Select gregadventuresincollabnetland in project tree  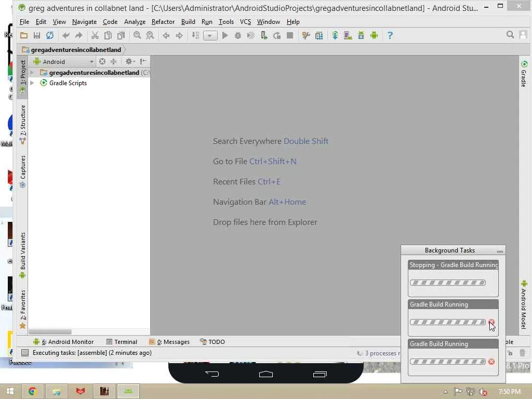(94, 73)
